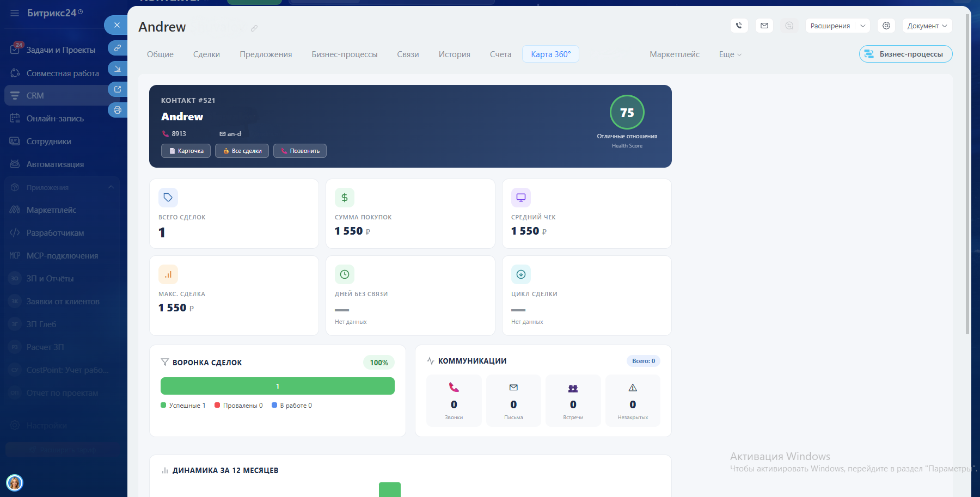Click the Онлайн-запись calendar icon

[x=15, y=119]
